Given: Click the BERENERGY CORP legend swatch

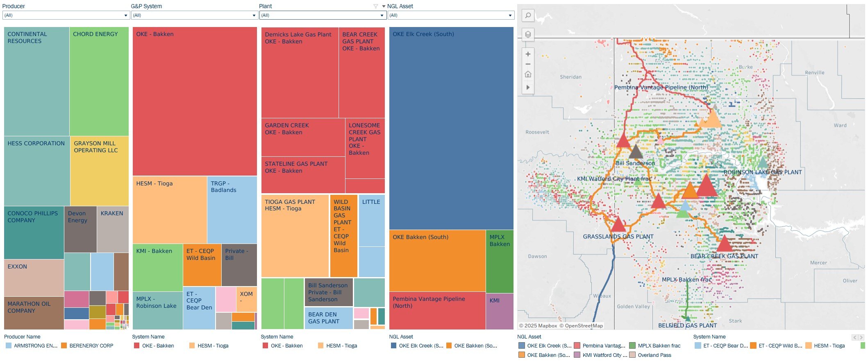Looking at the screenshot, I should click(x=64, y=345).
